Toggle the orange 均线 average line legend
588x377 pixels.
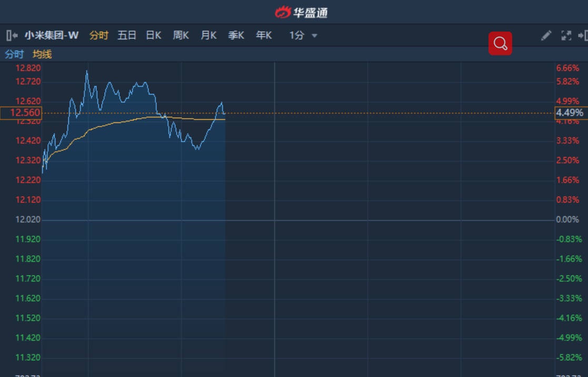click(42, 54)
